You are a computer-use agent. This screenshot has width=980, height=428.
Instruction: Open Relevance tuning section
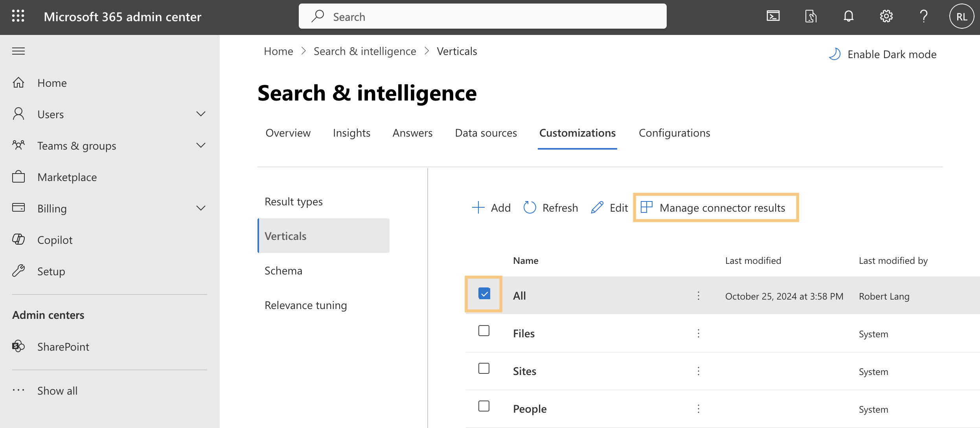click(x=305, y=305)
